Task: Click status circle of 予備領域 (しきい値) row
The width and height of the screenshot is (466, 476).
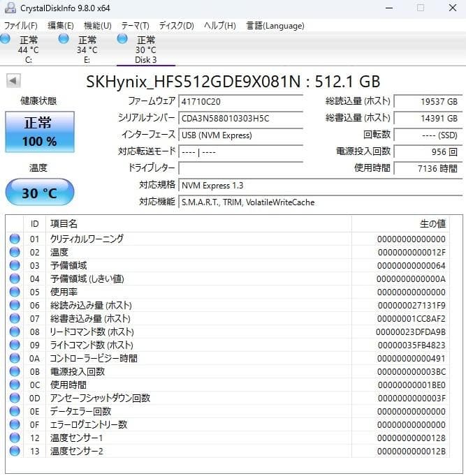Action: point(15,278)
